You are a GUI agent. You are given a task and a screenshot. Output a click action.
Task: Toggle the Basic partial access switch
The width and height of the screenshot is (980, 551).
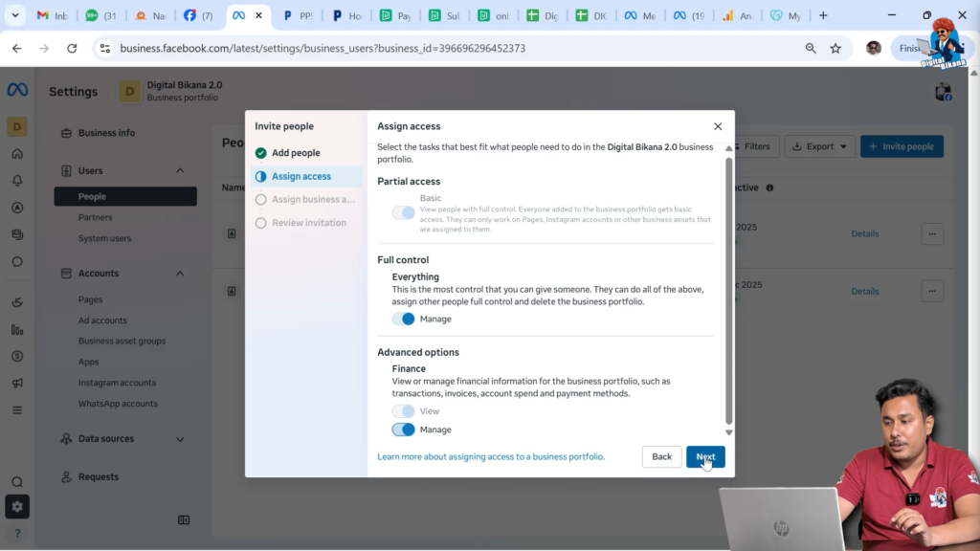[x=403, y=213]
